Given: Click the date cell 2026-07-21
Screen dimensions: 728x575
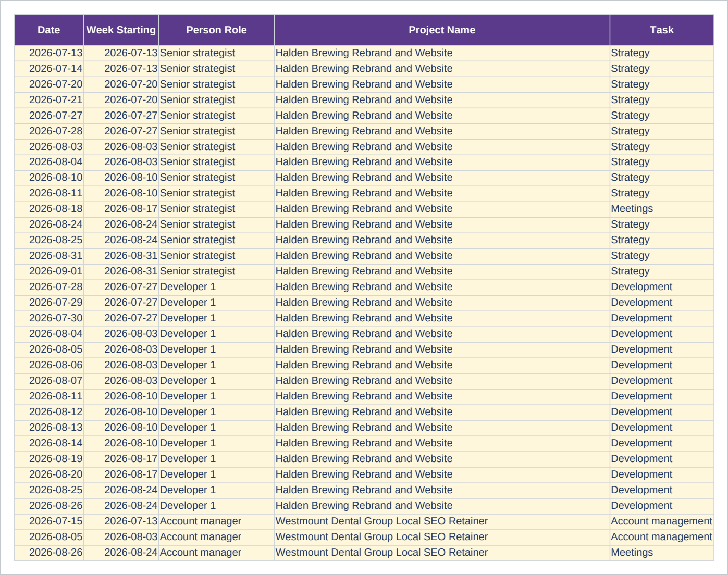Looking at the screenshot, I should tap(49, 100).
